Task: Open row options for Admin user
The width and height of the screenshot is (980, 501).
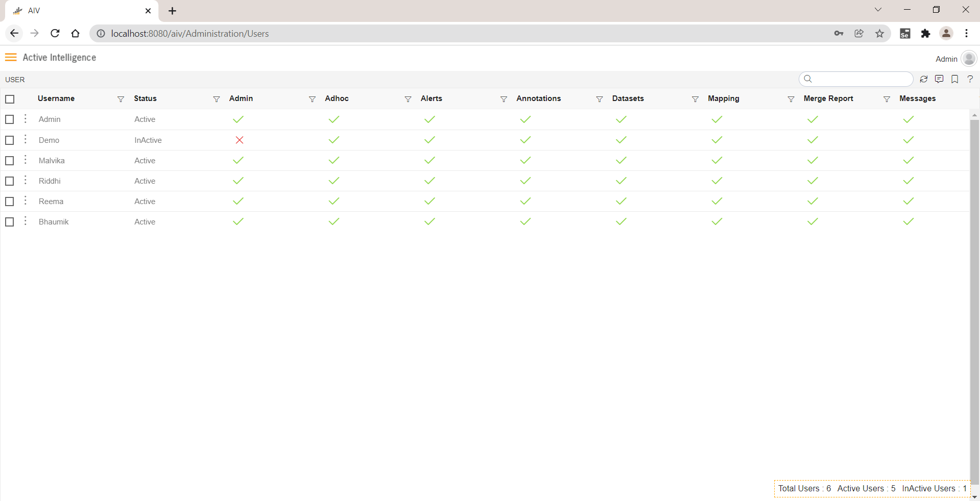Action: coord(26,119)
